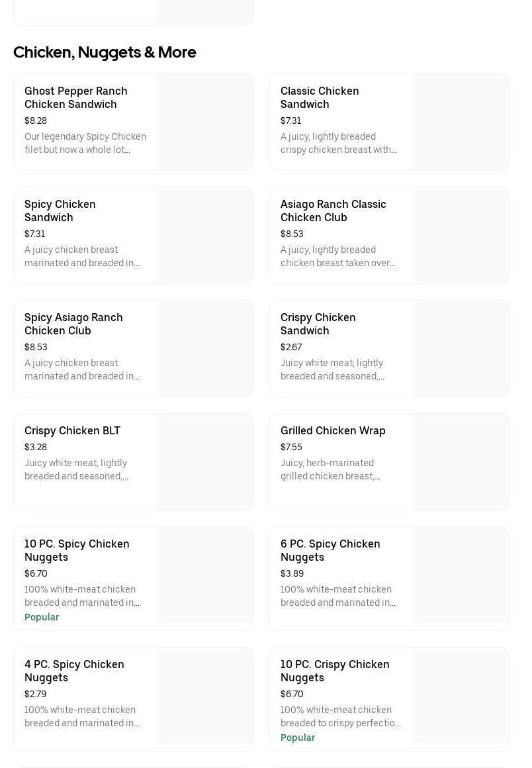
Task: Open 10 PC. Spicy Chicken Nuggets
Action: (77, 550)
